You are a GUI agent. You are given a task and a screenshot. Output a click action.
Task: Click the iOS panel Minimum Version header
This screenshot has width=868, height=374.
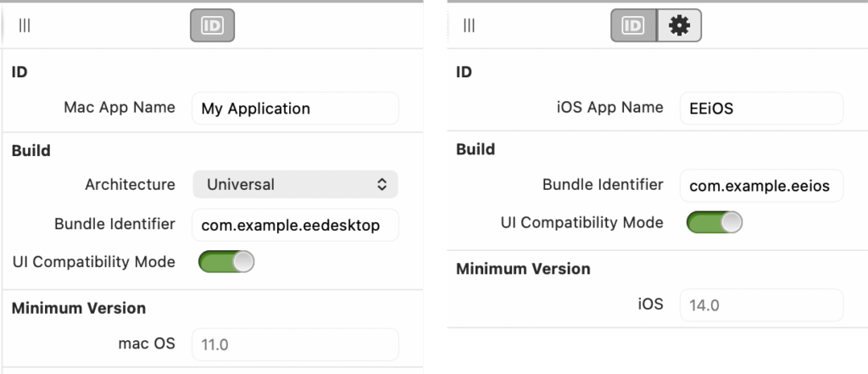click(523, 269)
